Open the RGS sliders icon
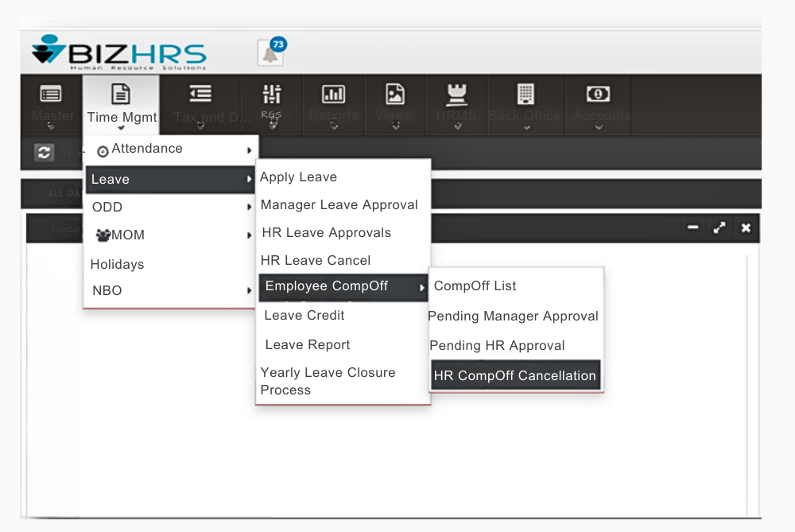This screenshot has width=795, height=532. tap(272, 95)
